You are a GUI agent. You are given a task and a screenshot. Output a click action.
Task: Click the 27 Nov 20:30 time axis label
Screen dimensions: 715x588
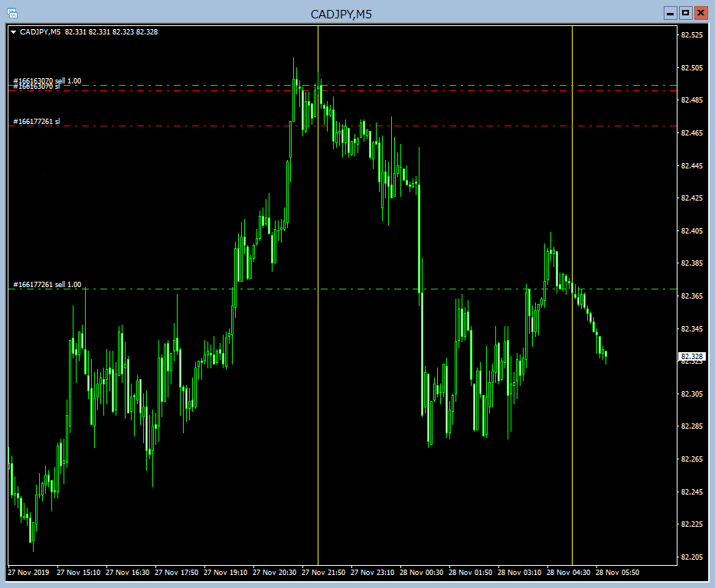tap(275, 573)
